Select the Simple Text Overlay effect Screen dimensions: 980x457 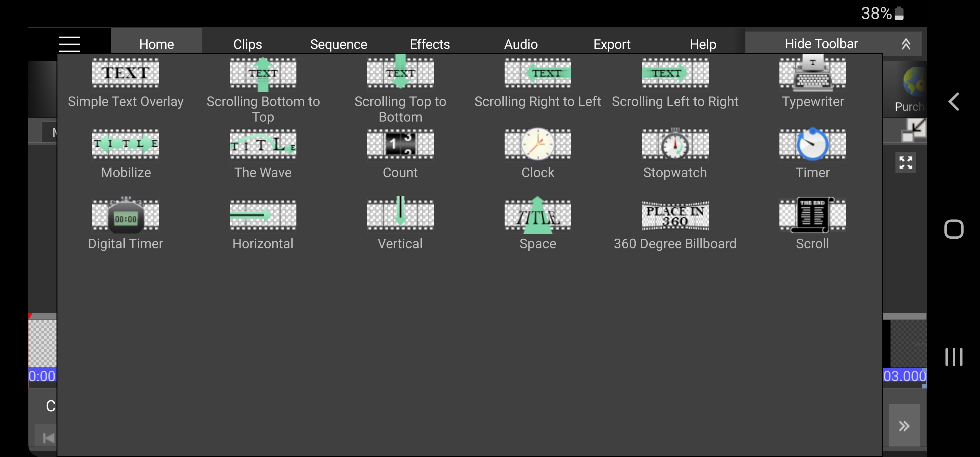click(126, 83)
